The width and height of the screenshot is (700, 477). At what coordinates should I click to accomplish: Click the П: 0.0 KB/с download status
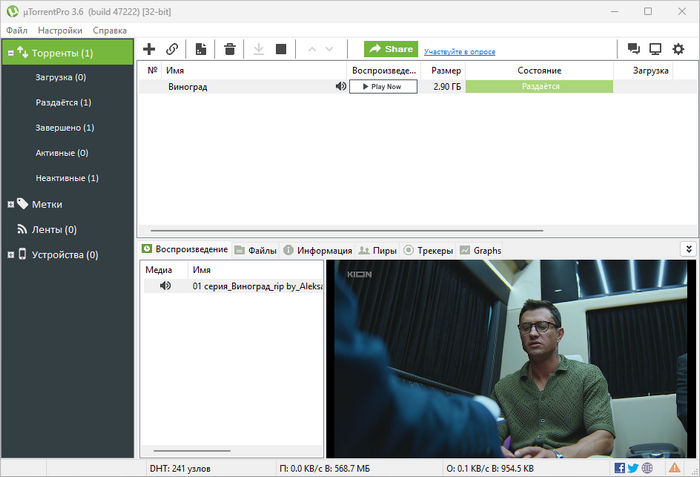coord(325,469)
